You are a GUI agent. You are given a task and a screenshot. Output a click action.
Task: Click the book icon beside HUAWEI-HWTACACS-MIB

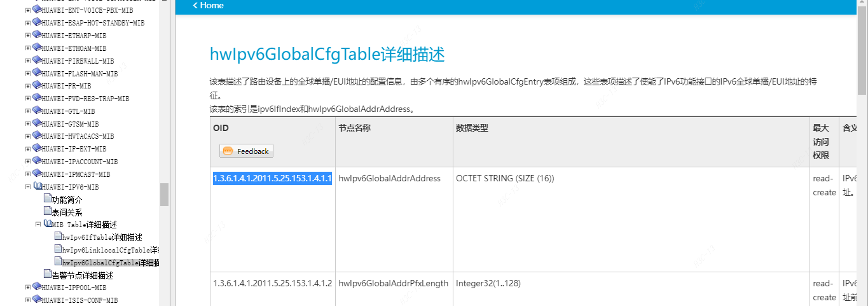tap(37, 136)
